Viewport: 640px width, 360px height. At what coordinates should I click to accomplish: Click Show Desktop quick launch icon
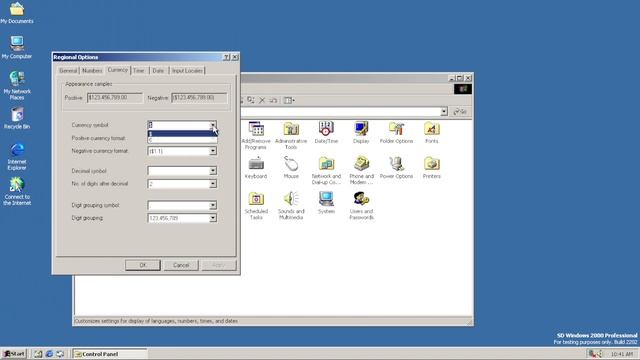pos(38,354)
